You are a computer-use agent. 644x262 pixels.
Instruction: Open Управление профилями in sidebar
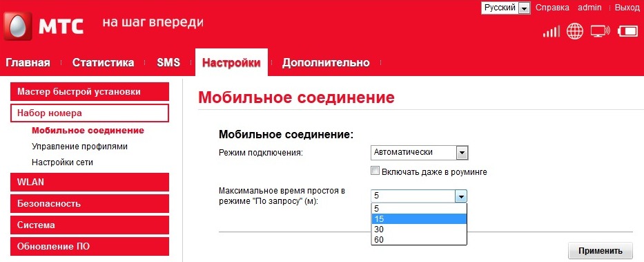pos(79,147)
